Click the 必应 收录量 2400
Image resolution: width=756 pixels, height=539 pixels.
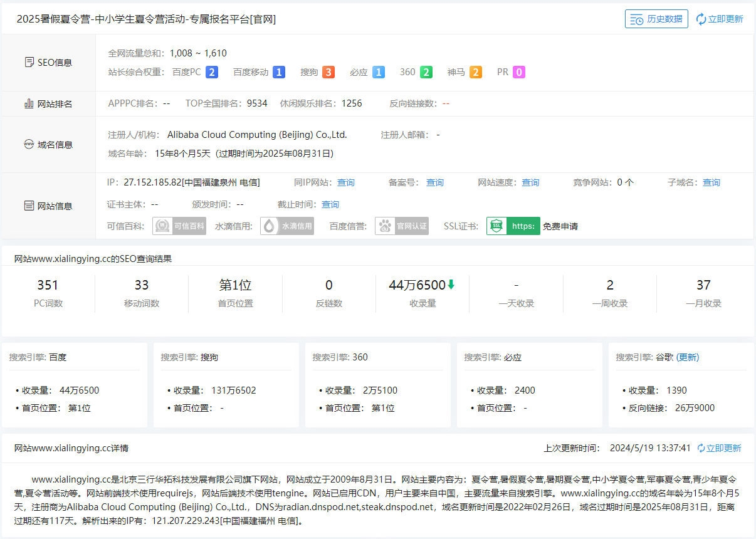coord(525,390)
